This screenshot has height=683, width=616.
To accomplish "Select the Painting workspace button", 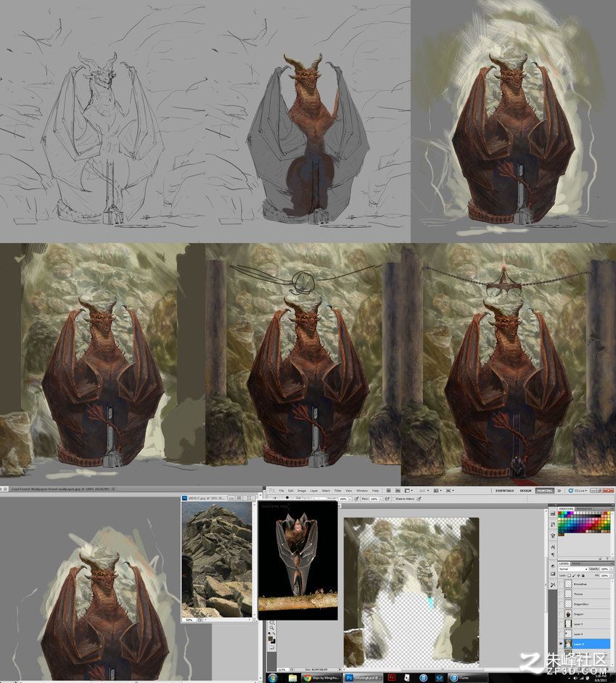I will click(x=545, y=491).
